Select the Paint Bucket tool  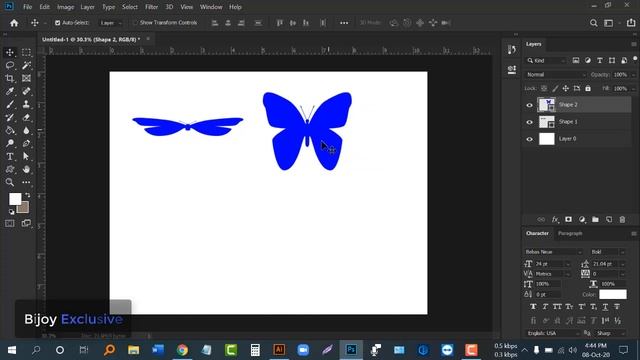click(x=10, y=131)
